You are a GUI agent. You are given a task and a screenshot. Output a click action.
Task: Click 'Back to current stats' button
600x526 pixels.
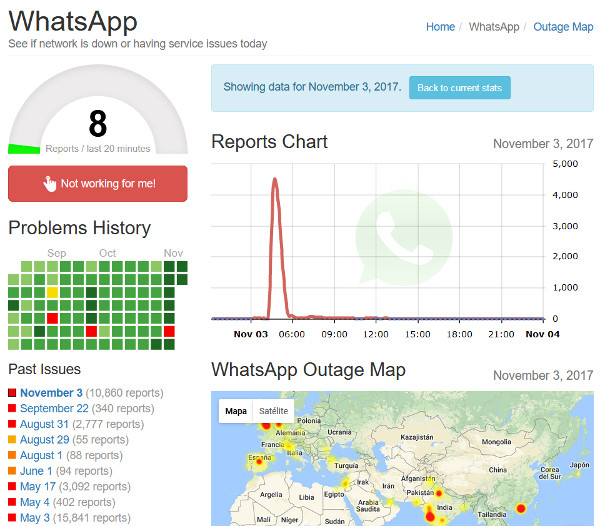coord(460,88)
